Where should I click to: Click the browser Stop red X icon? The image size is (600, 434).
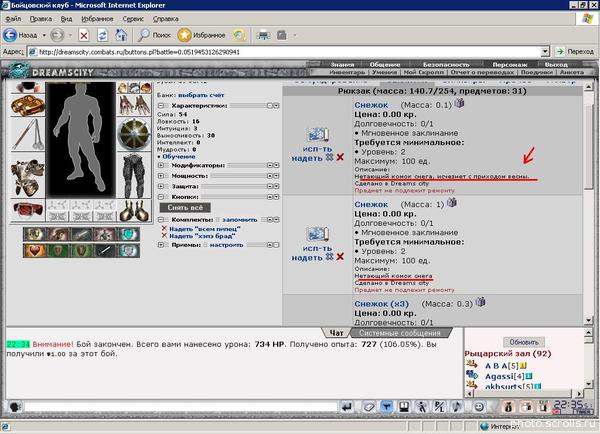[x=84, y=36]
